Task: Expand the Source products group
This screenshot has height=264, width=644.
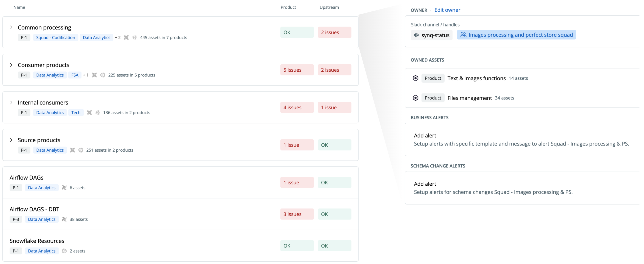Action: [x=11, y=140]
